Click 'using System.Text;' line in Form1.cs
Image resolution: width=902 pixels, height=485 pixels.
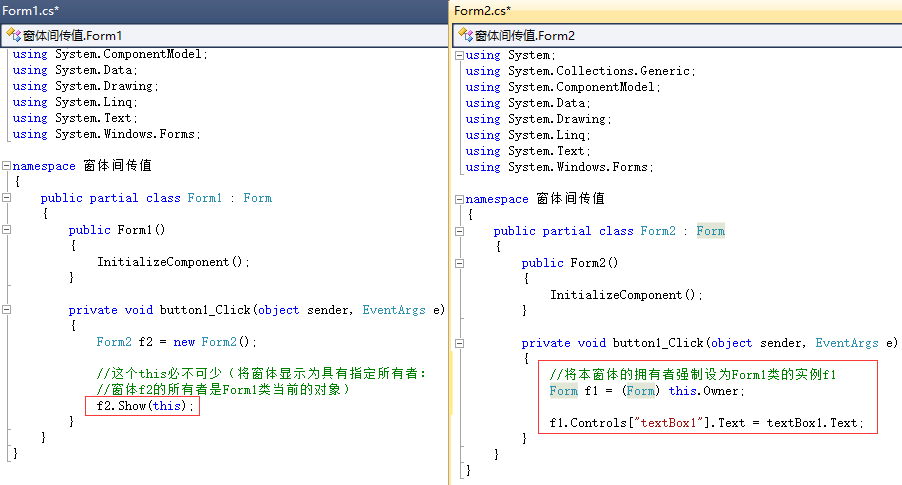click(x=75, y=118)
